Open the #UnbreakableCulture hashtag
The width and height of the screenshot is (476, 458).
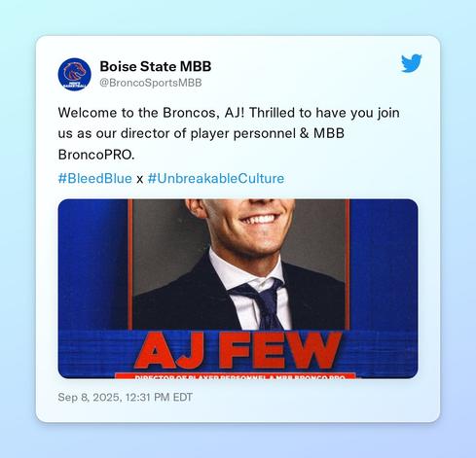click(x=216, y=178)
